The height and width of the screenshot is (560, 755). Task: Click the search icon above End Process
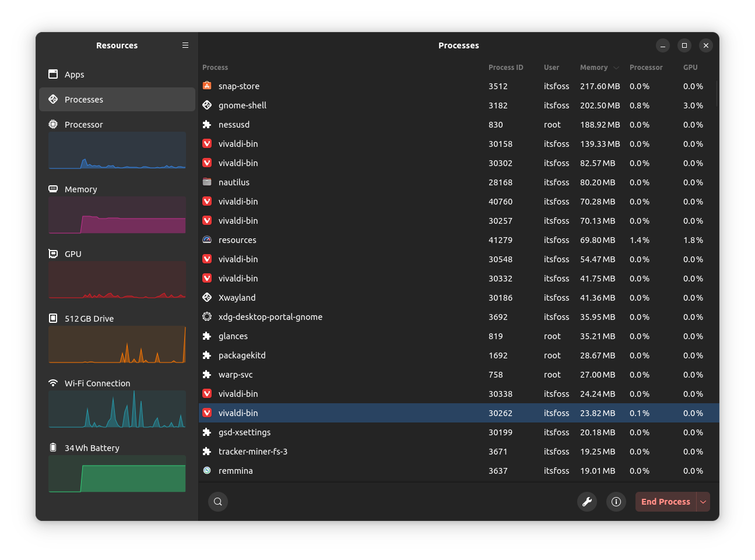coord(218,501)
